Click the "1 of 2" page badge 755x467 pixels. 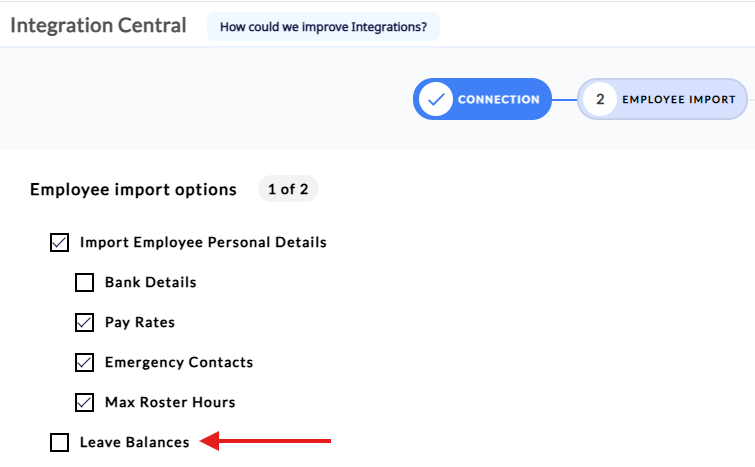click(288, 189)
